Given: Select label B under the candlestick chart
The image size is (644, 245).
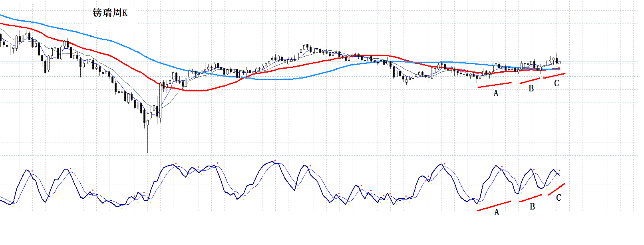Looking at the screenshot, I should coord(531,89).
